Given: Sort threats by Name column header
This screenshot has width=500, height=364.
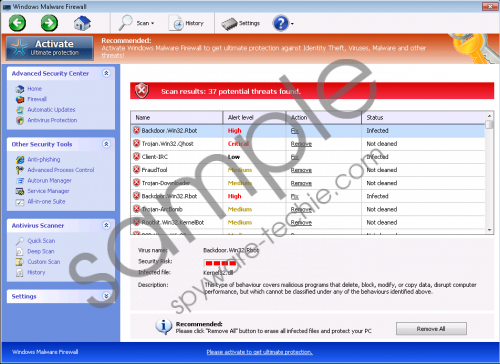Looking at the screenshot, I should pos(177,117).
